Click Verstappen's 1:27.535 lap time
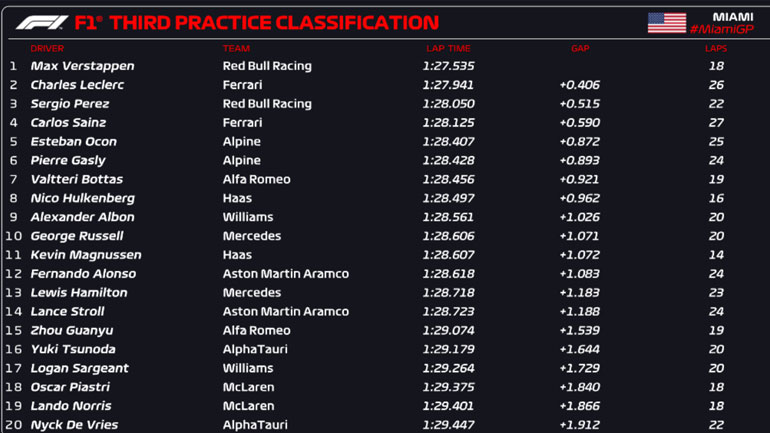 tap(447, 66)
